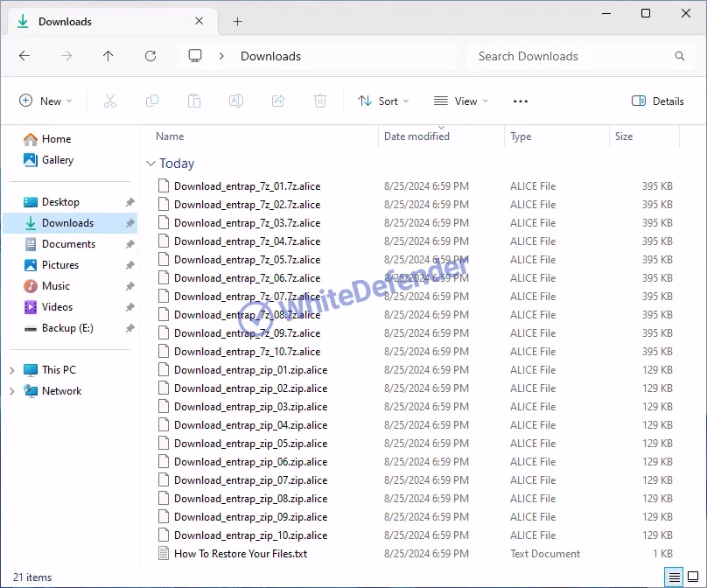This screenshot has width=707, height=588.
Task: Go up one folder level
Action: [108, 56]
